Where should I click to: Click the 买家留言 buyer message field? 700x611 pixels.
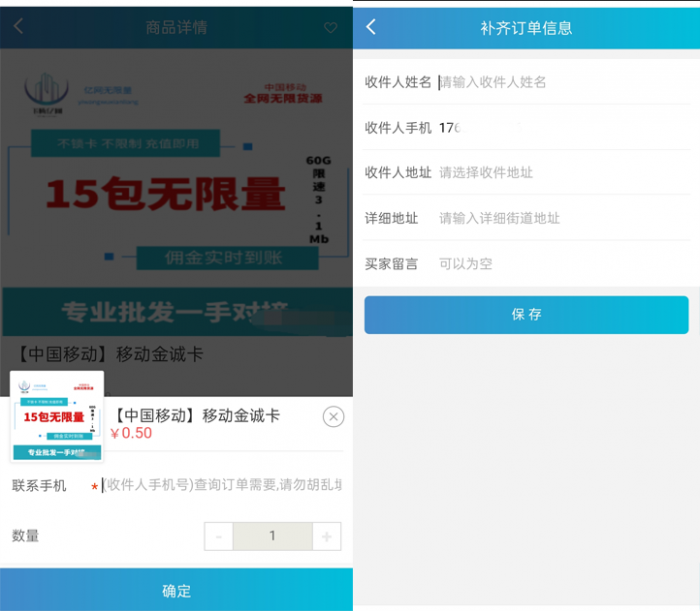pyautogui.click(x=562, y=264)
